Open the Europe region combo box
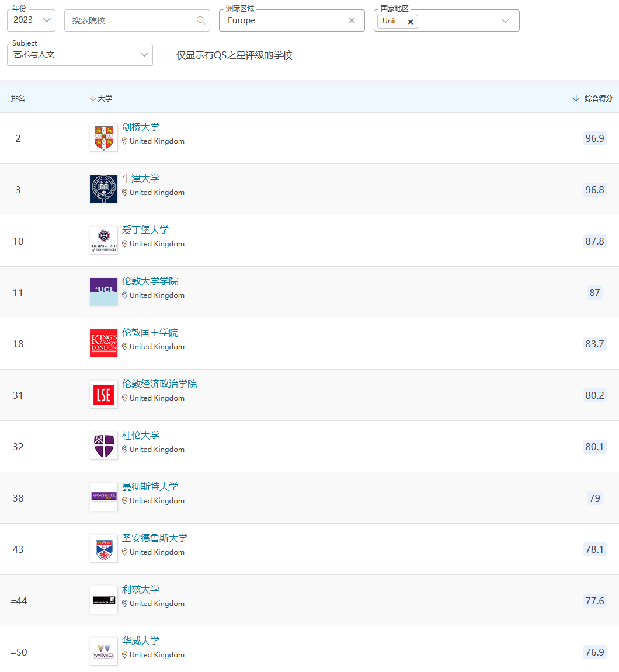 tap(292, 20)
